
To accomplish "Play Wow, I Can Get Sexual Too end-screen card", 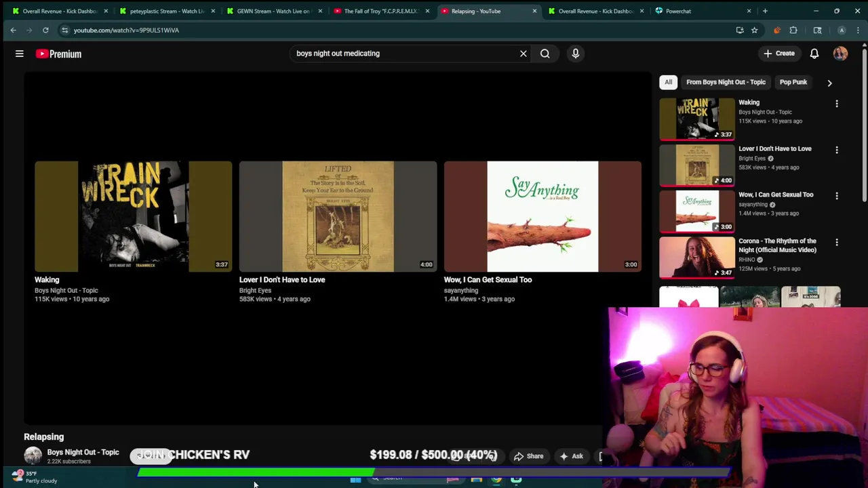I will (x=542, y=216).
